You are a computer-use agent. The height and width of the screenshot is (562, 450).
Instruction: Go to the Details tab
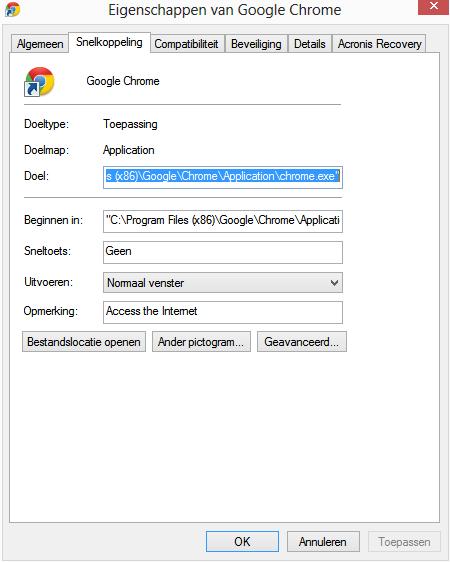pos(310,44)
